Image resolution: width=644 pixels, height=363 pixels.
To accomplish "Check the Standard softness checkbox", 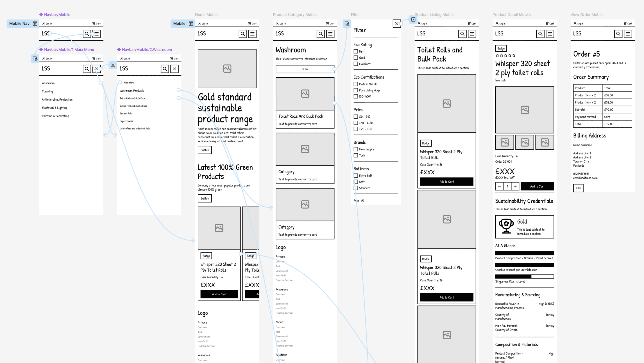I will [x=356, y=188].
